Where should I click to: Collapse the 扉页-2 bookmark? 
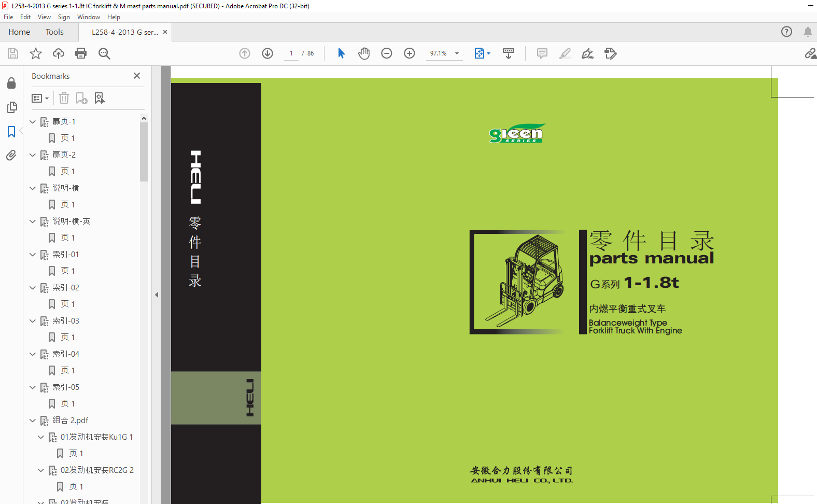pyautogui.click(x=33, y=155)
